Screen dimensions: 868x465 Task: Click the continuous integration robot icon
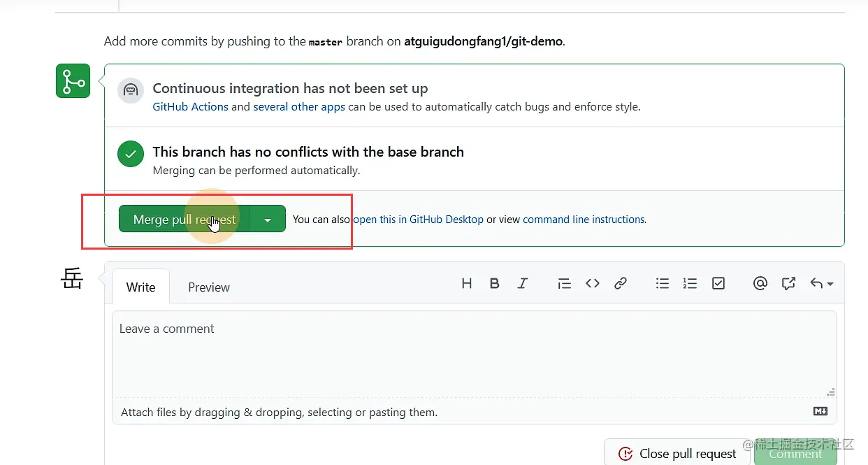(x=131, y=91)
